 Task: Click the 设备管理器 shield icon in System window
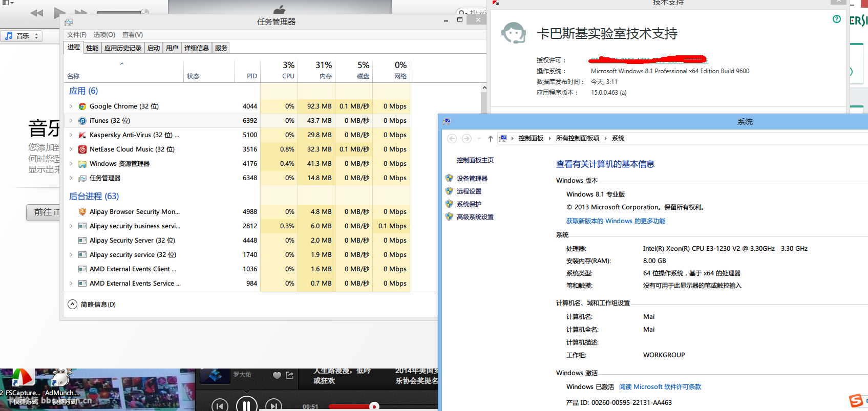[449, 178]
